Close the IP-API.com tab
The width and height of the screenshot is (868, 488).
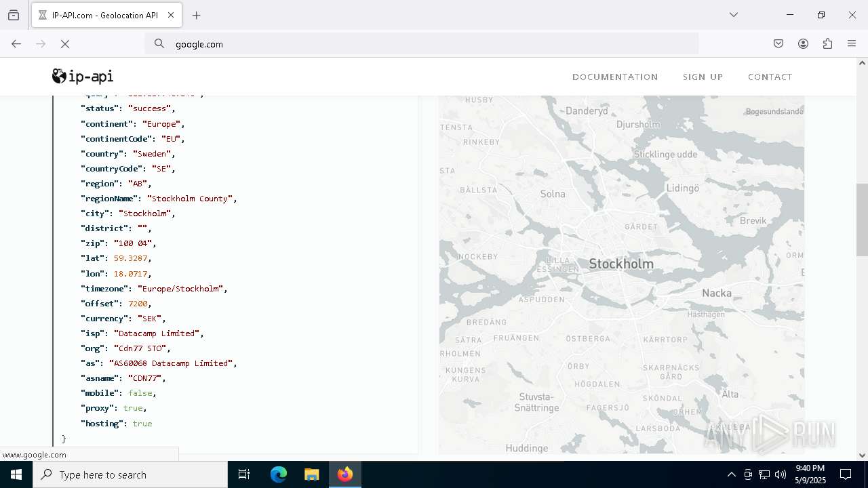point(171,15)
